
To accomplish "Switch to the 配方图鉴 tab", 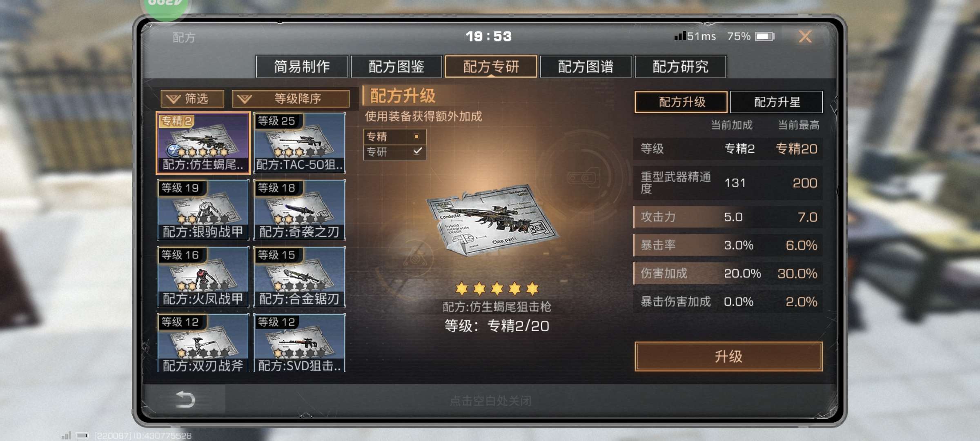I will [x=396, y=67].
